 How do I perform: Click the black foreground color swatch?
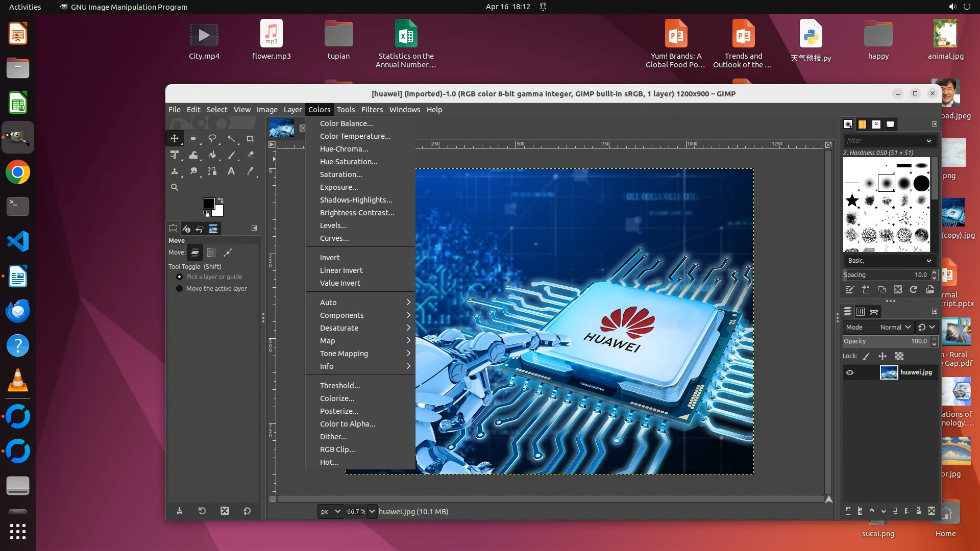pyautogui.click(x=208, y=203)
